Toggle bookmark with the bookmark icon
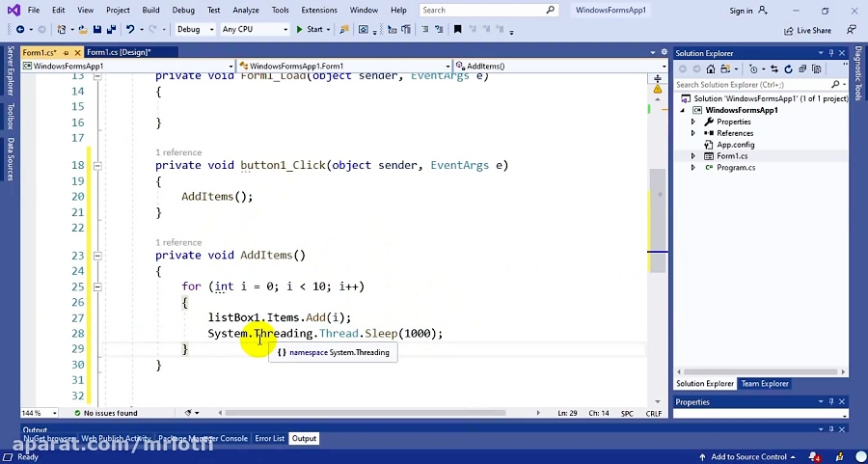Image resolution: width=868 pixels, height=464 pixels. coord(458,29)
